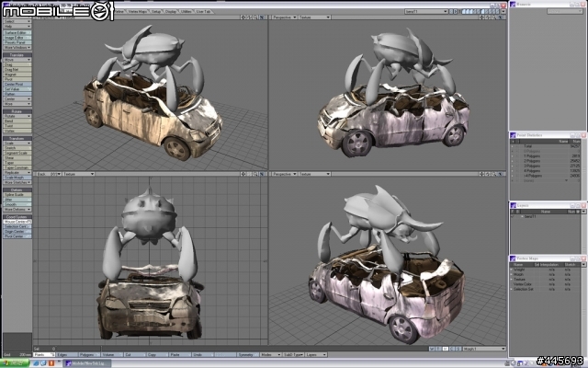Select the >4 Polygons statistics row
The image size is (588, 368).
546,176
